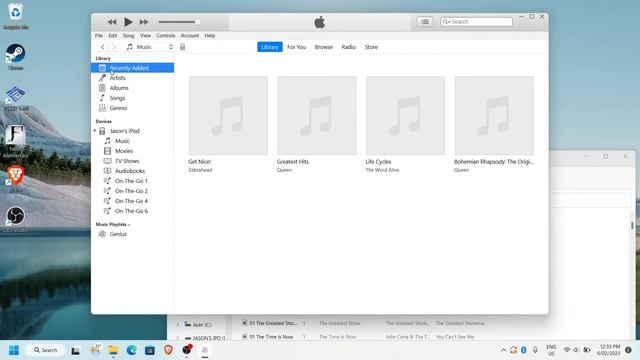The image size is (640, 360).
Task: Open the Life Cycles album artwork
Action: 405,116
